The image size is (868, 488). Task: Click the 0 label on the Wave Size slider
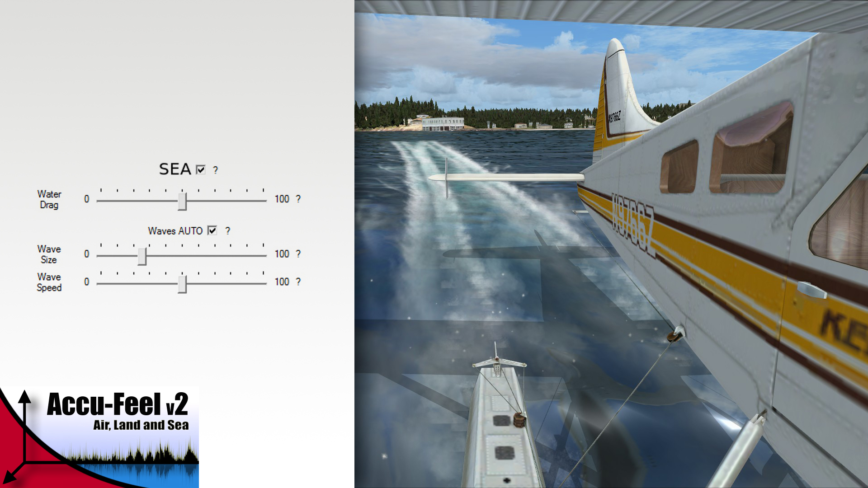click(86, 254)
